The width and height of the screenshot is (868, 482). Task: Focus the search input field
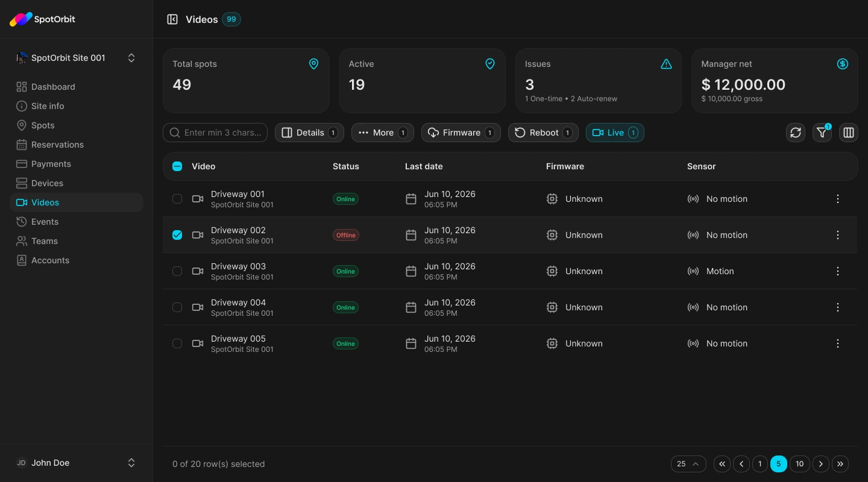point(215,133)
